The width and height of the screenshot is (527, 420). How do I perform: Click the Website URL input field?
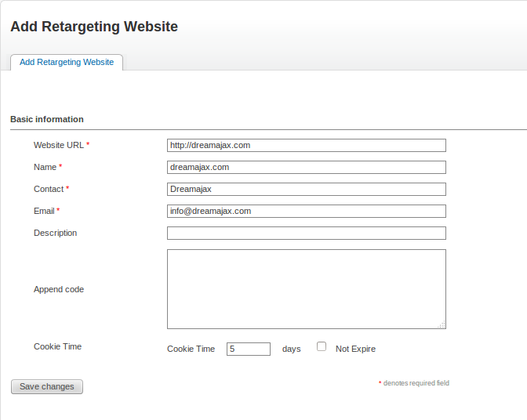coord(306,145)
